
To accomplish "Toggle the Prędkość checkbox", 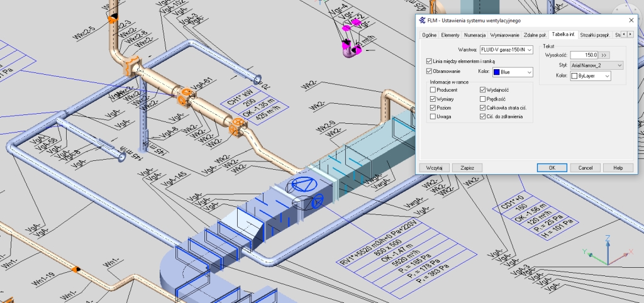I will click(x=482, y=99).
